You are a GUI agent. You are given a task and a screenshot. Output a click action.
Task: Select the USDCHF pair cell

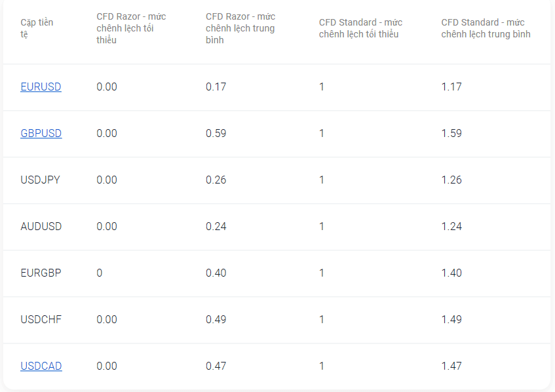(x=41, y=319)
